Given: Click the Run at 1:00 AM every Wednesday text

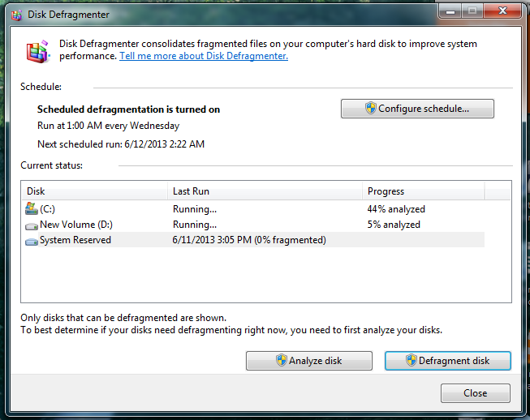Looking at the screenshot, I should click(x=108, y=126).
